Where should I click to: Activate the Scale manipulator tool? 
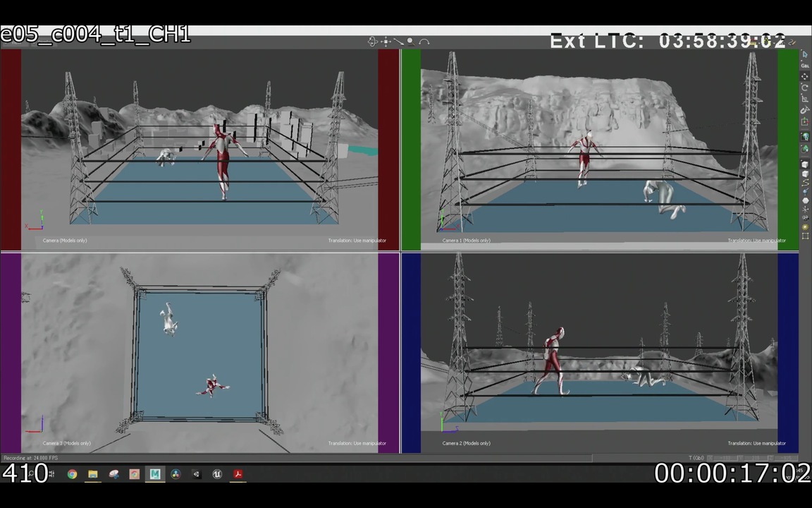pyautogui.click(x=805, y=99)
